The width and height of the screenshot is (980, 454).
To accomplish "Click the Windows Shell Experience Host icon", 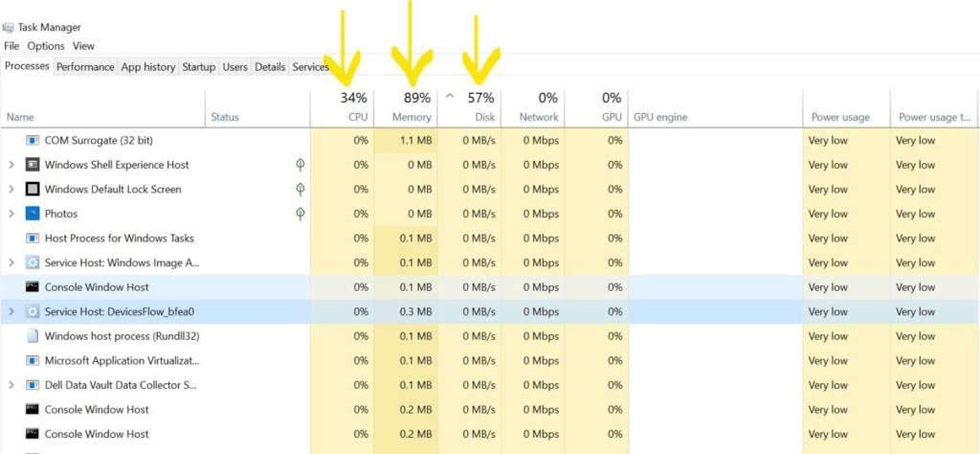I will click(x=33, y=165).
